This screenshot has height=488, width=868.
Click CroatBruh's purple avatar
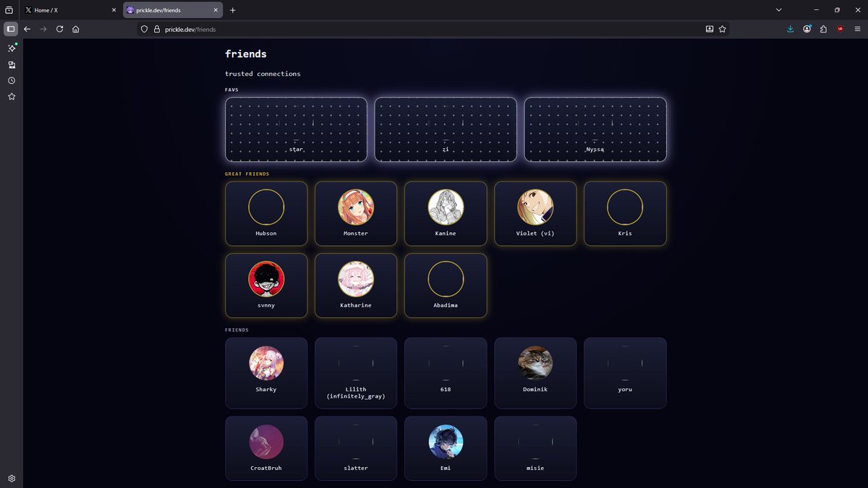266,442
